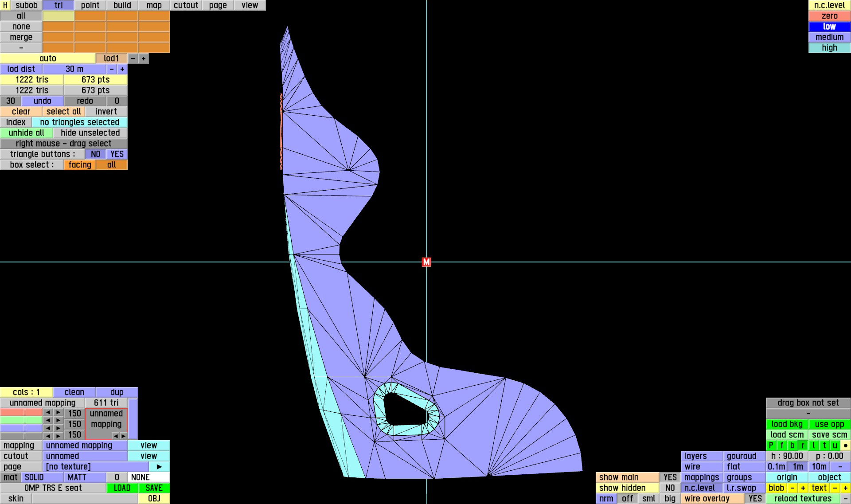Click blob plus button
This screenshot has width=851, height=504.
point(803,488)
